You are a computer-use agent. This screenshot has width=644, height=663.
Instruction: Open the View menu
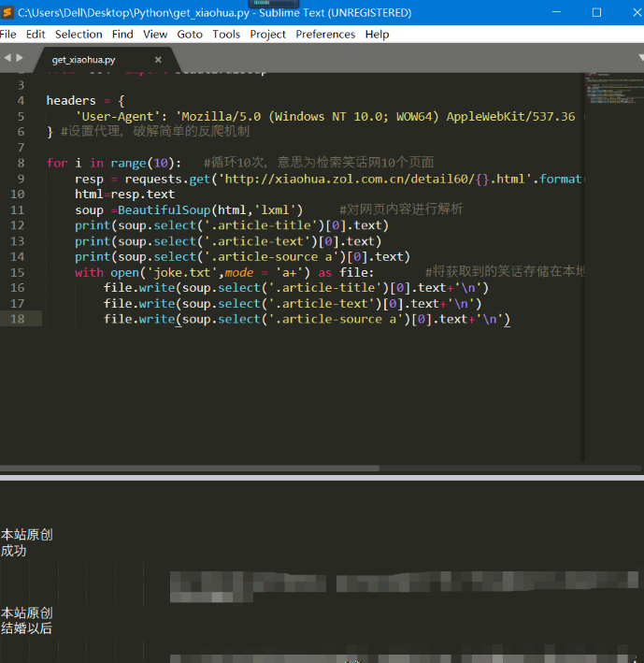click(155, 35)
